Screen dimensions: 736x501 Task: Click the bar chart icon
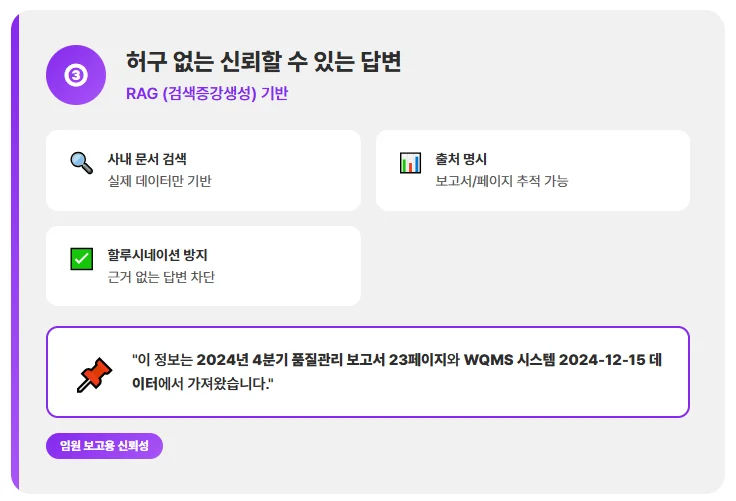410,162
